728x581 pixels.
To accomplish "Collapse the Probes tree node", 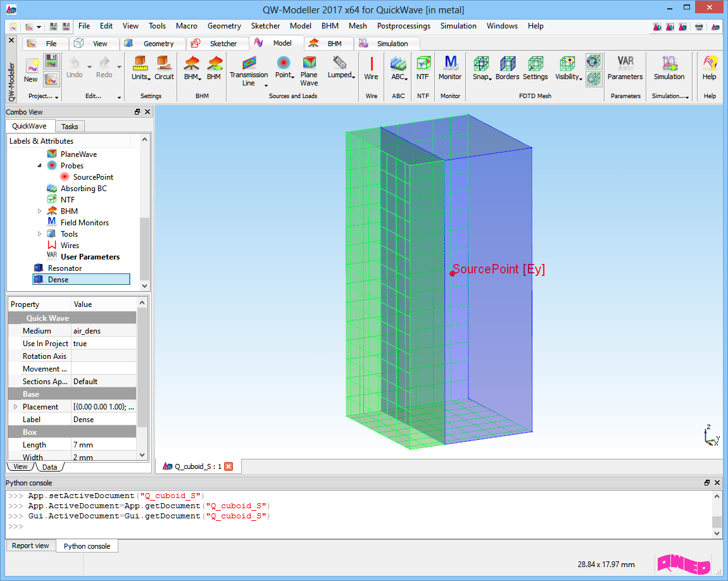I will (x=39, y=166).
